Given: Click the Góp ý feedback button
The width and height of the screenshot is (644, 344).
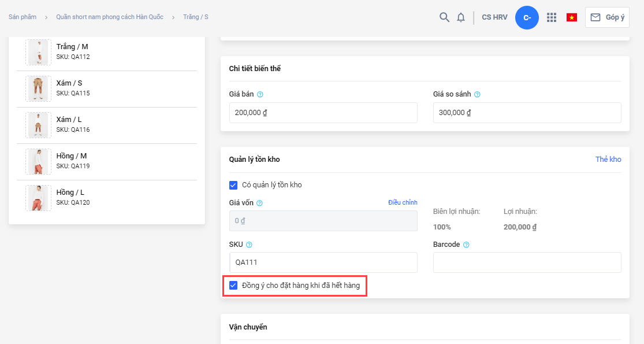Looking at the screenshot, I should pos(607,17).
